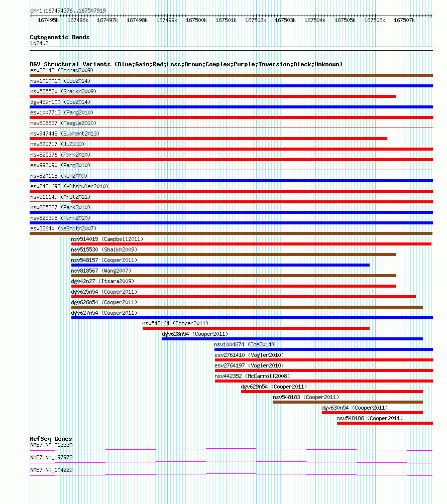Click nsv825376 (Park2010) label

pos(60,155)
